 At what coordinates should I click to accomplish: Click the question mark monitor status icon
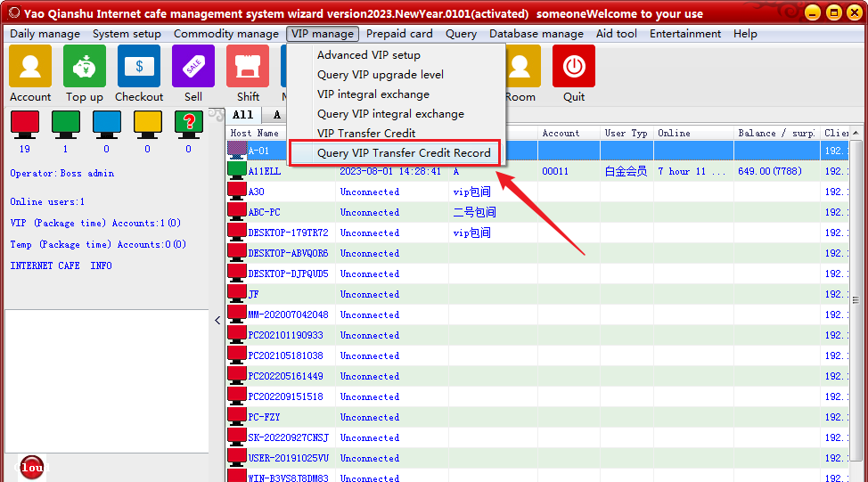pos(188,122)
